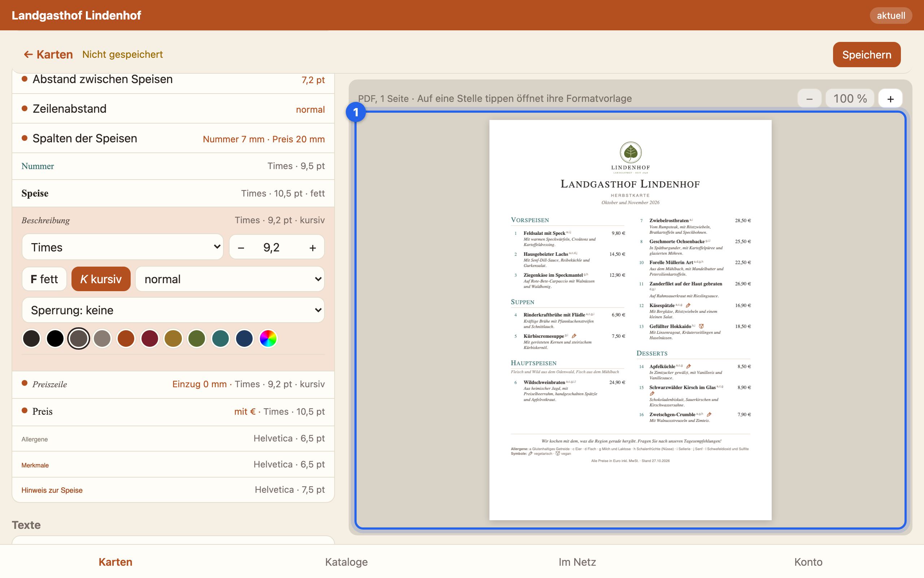
Task: Open the Allergene style row
Action: point(173,439)
